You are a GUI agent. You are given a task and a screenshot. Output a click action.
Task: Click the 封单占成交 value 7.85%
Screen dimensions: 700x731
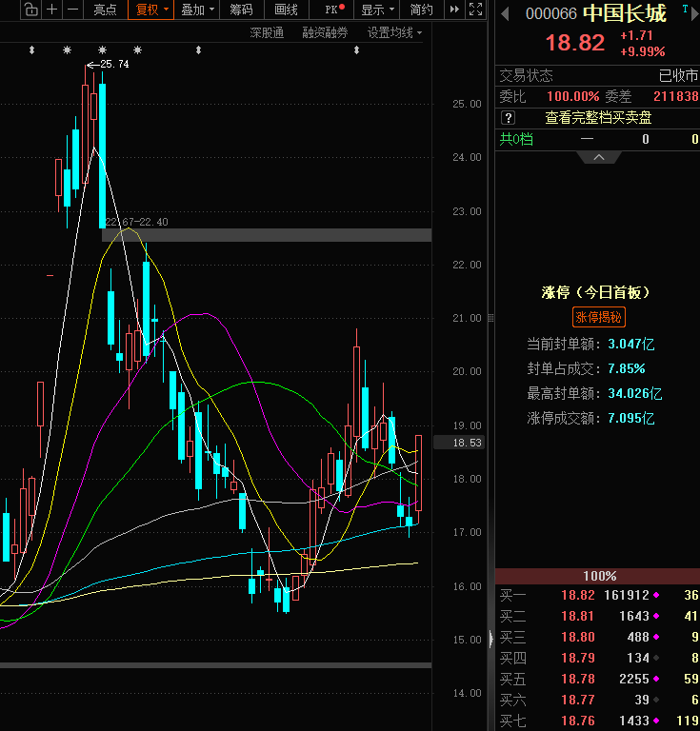tap(627, 368)
